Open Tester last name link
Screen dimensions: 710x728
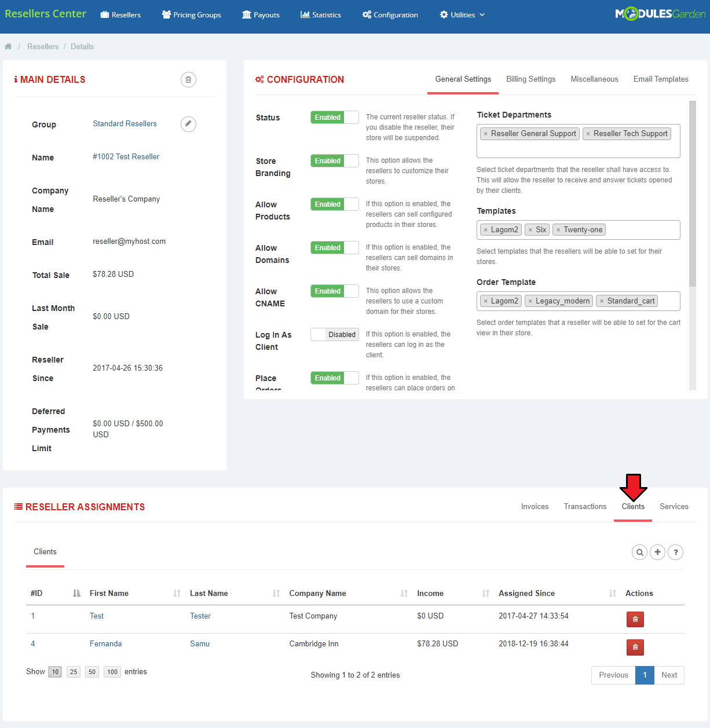[x=200, y=616]
